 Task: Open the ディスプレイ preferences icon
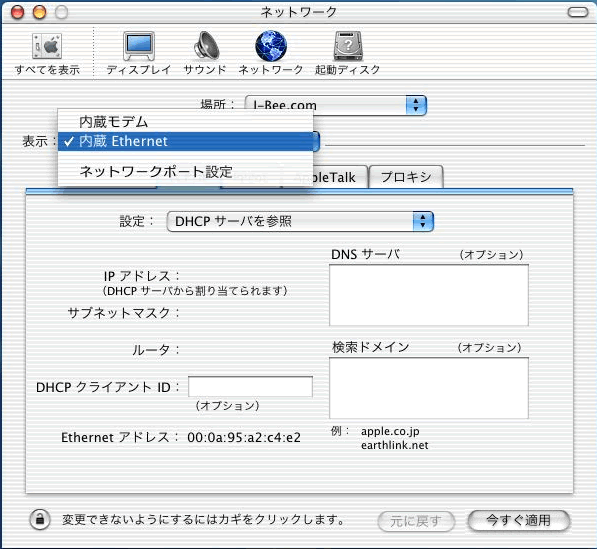pyautogui.click(x=139, y=53)
